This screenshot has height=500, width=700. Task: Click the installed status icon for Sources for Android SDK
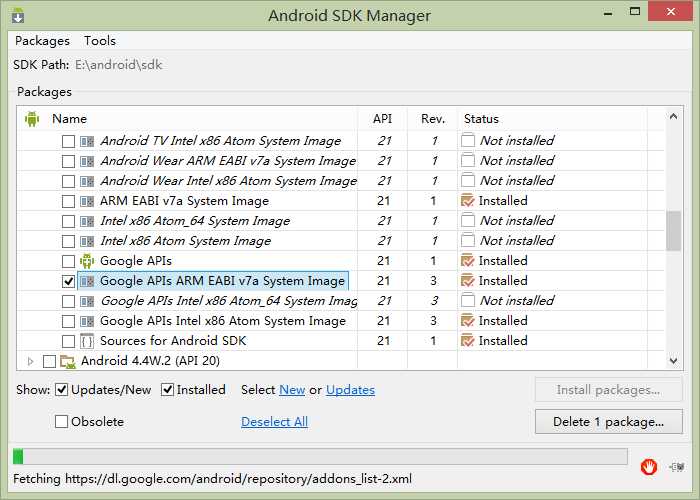coord(467,341)
